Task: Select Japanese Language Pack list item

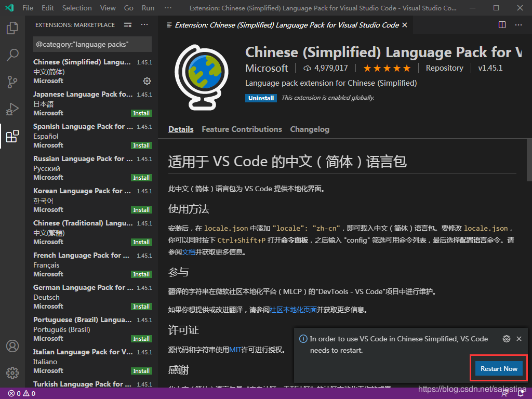Action: [91, 103]
